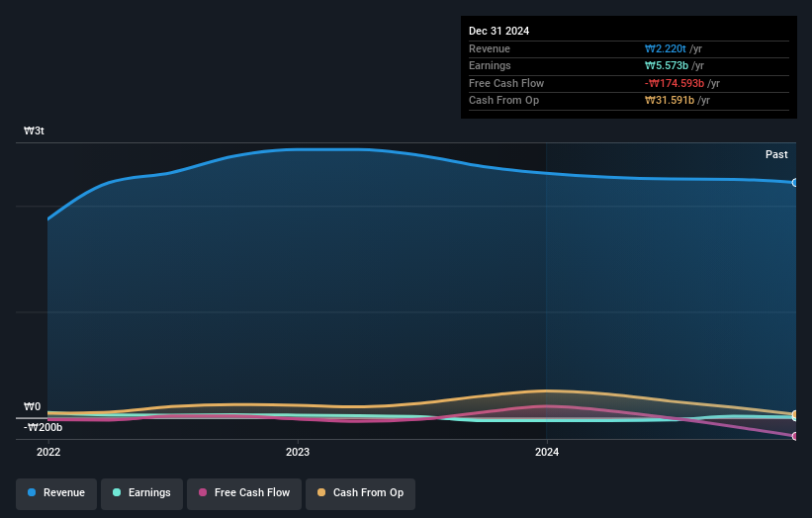Click the Earnings row label in tooltip
The image size is (812, 518).
[x=490, y=65]
